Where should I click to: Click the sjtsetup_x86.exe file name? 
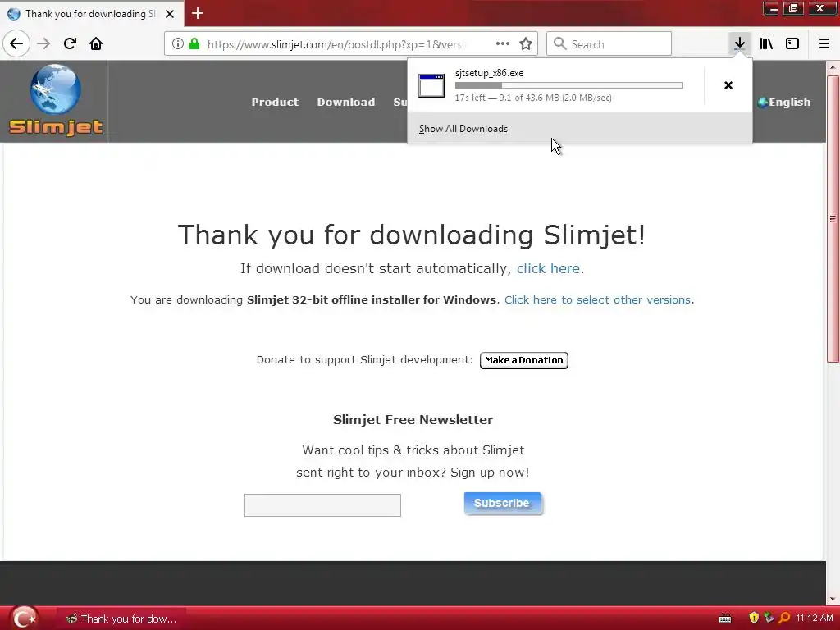pos(489,73)
